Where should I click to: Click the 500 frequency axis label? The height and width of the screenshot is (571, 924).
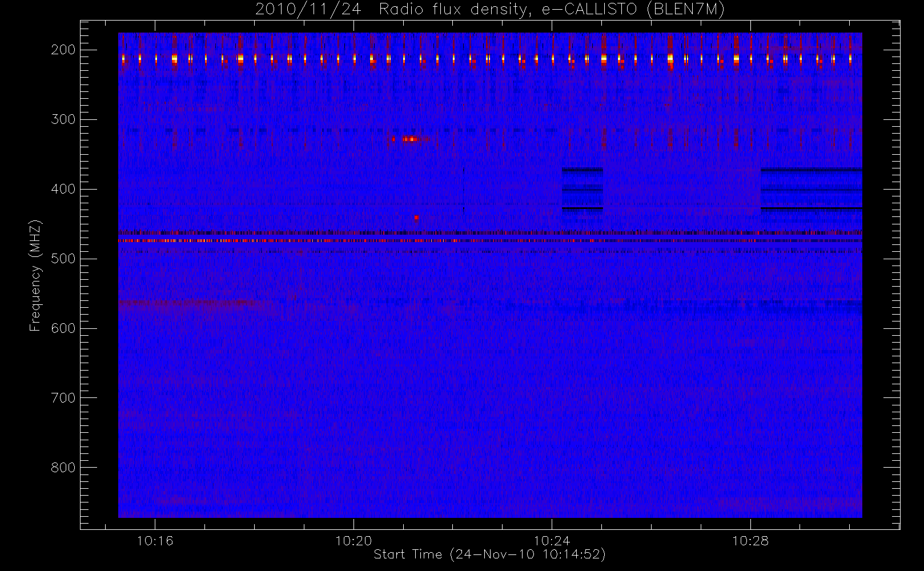(x=63, y=259)
